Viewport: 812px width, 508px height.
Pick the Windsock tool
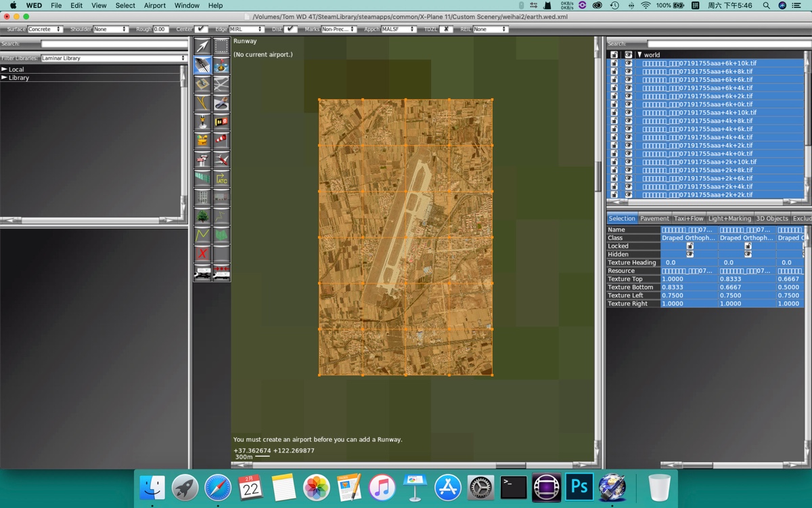tap(221, 141)
